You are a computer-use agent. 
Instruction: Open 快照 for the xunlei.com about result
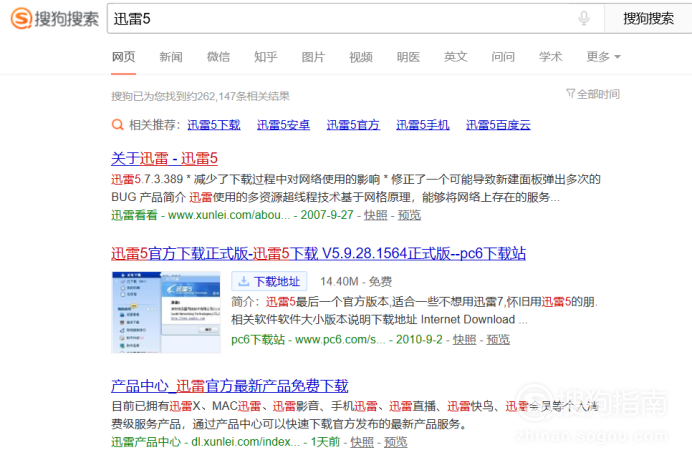point(376,215)
